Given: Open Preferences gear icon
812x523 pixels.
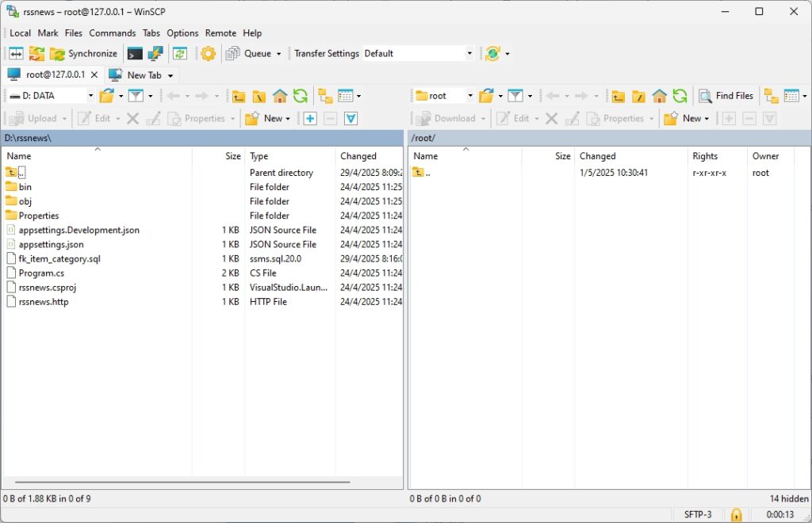Looking at the screenshot, I should pos(209,53).
